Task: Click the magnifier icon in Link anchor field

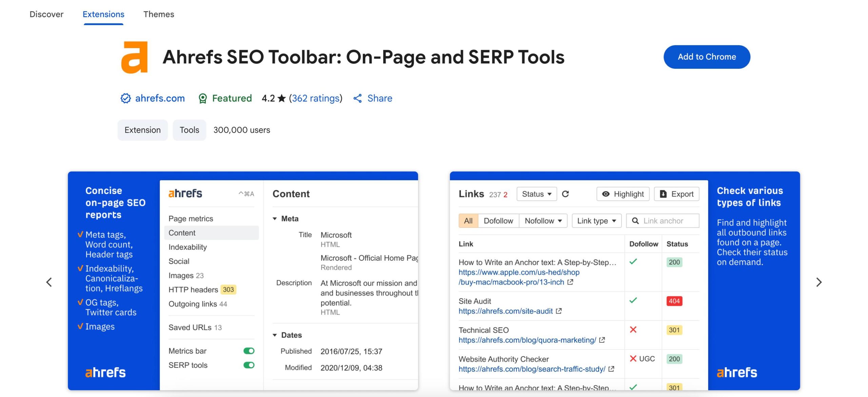Action: coord(635,221)
